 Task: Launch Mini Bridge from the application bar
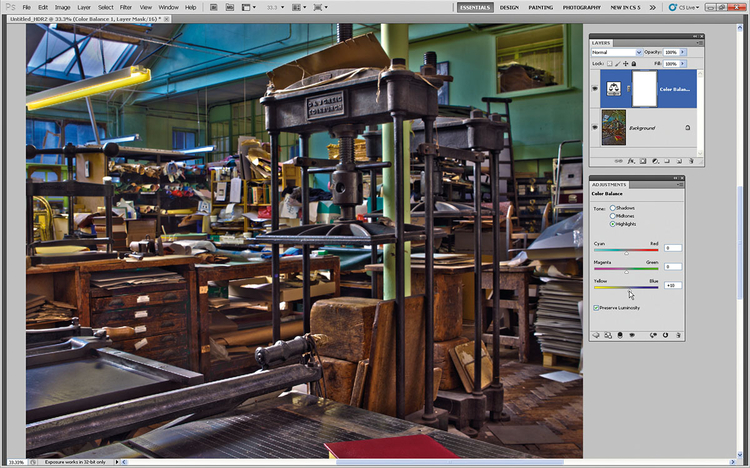click(x=230, y=7)
